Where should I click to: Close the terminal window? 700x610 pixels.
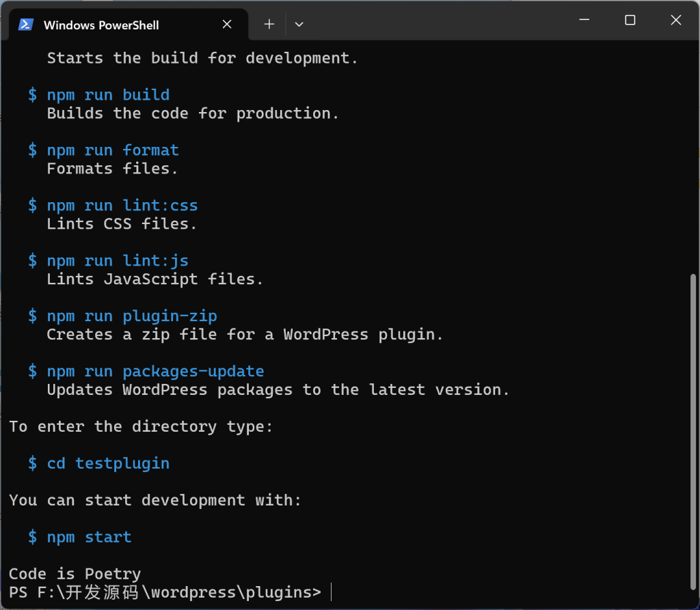pos(676,20)
